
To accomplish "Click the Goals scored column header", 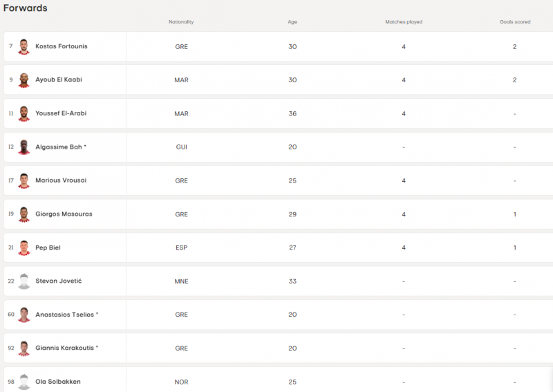I will 515,22.
